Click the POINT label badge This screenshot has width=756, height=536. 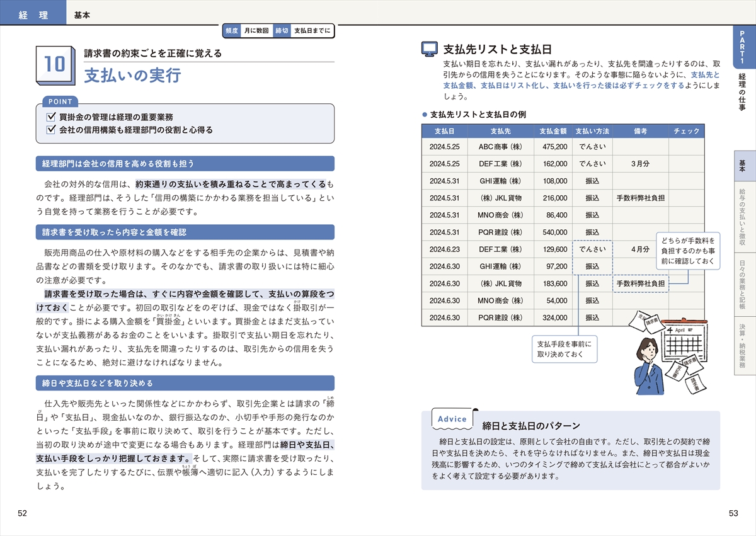tap(60, 101)
